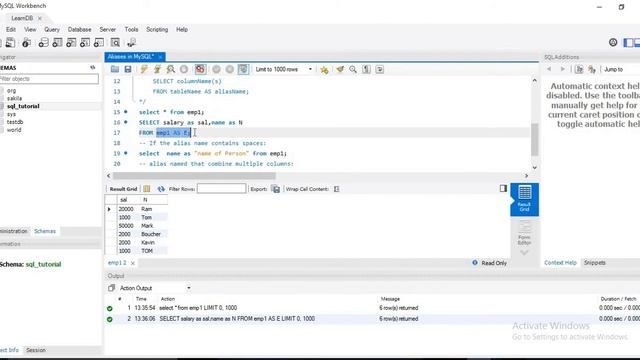
Task: Select Result Grid view button
Action: click(524, 199)
